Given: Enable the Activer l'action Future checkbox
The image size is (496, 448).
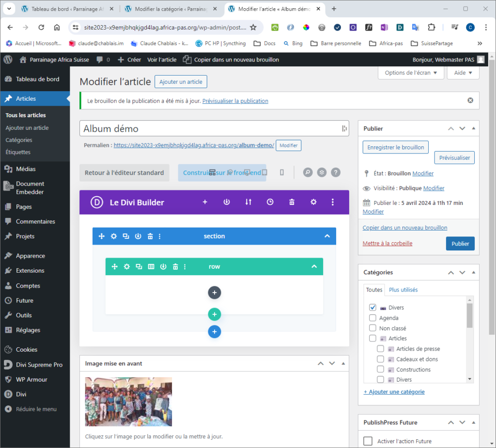Looking at the screenshot, I should (368, 441).
